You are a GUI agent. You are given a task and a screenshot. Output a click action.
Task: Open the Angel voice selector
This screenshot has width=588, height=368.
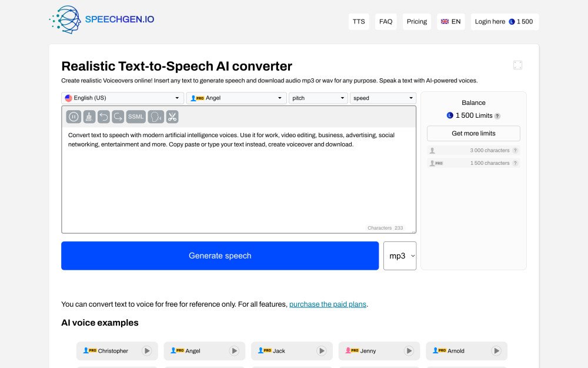(236, 98)
